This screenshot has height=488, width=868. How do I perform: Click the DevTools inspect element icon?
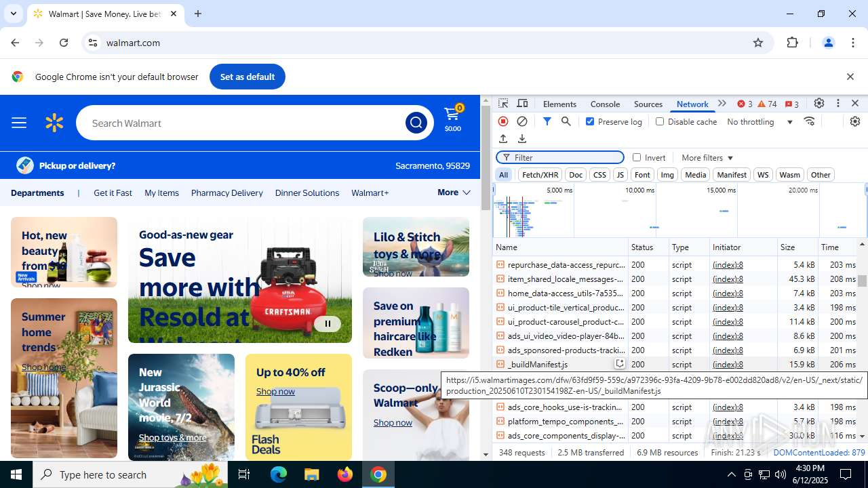pyautogui.click(x=503, y=104)
